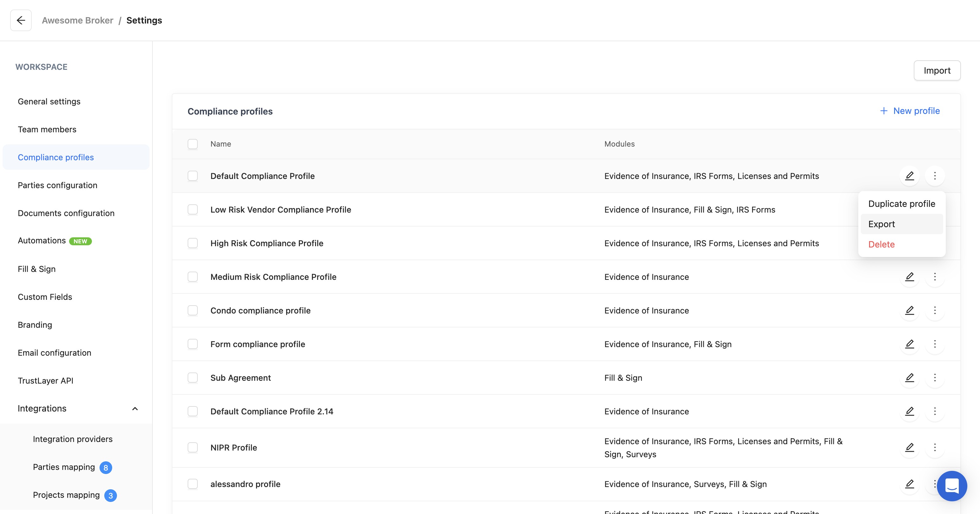Collapse the Integrations section chevron

[x=135, y=409]
